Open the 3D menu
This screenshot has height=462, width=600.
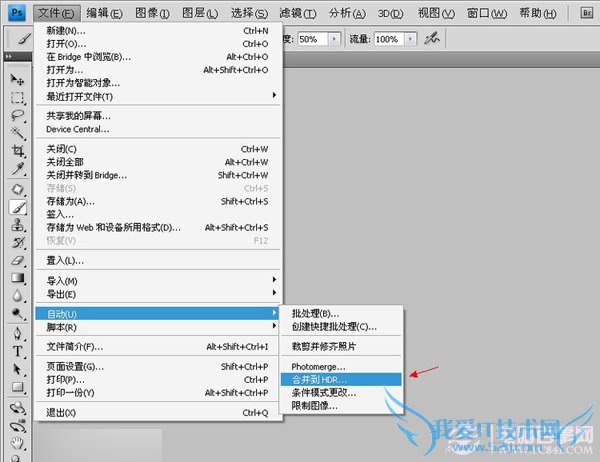[390, 13]
